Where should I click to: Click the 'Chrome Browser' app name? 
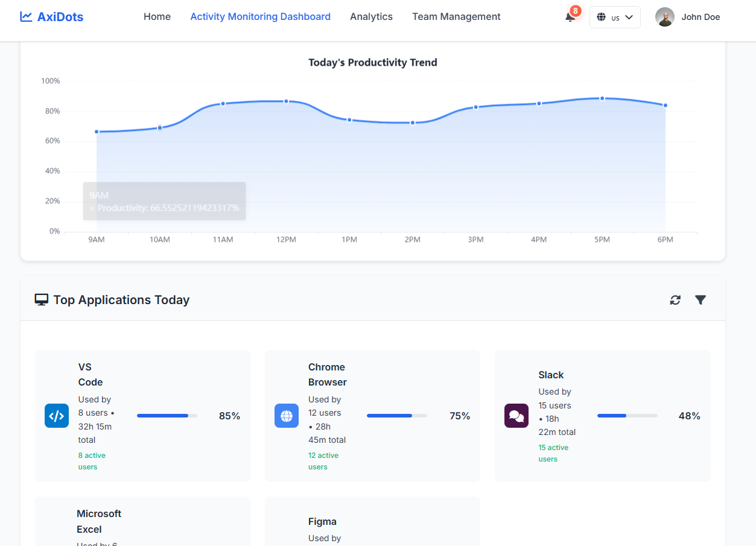click(328, 375)
